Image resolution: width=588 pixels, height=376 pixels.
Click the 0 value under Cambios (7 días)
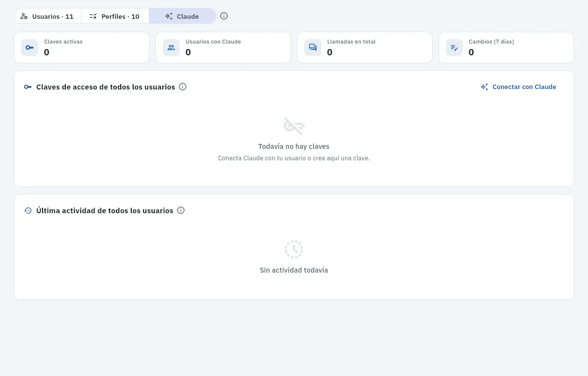pos(471,52)
